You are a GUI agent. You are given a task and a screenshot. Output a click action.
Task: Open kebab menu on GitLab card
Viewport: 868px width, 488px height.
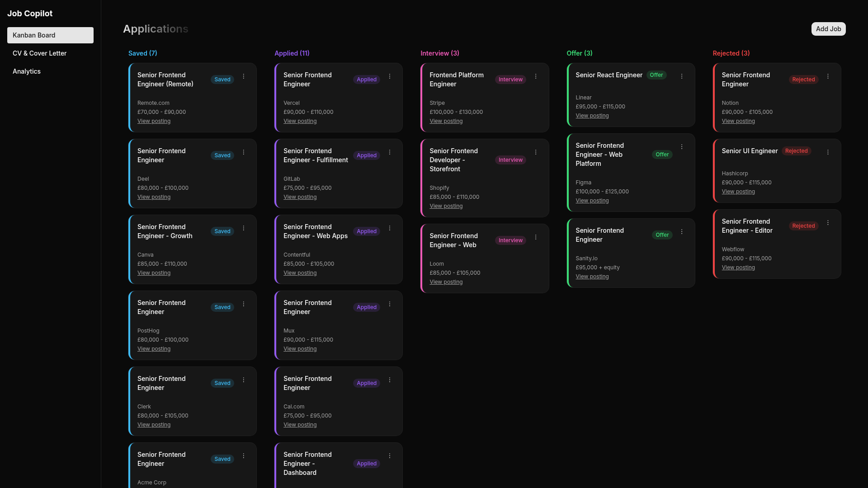(390, 152)
